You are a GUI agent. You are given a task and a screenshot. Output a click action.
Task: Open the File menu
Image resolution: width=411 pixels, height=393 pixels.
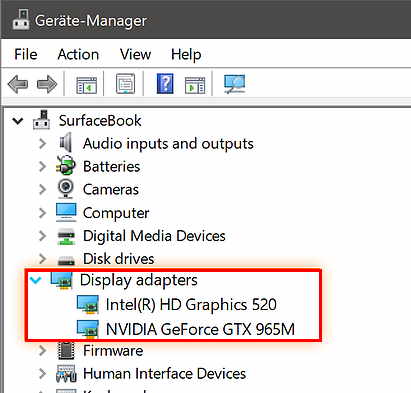[26, 54]
